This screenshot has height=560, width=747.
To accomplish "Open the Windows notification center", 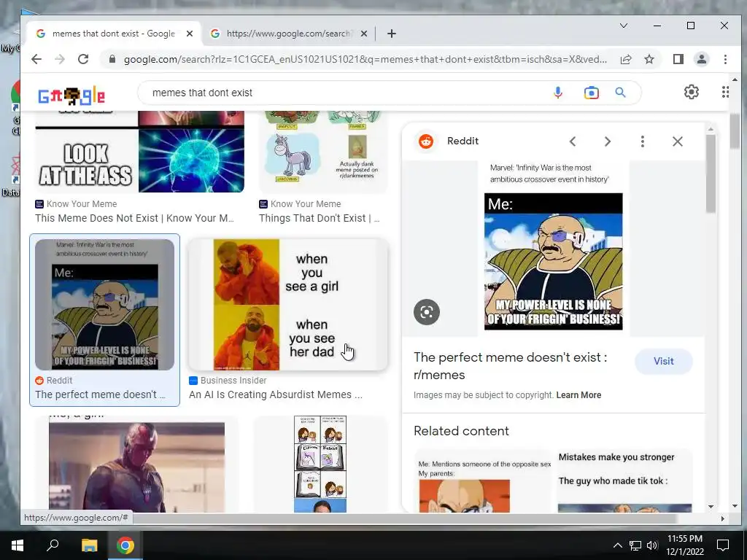I will pos(723,545).
